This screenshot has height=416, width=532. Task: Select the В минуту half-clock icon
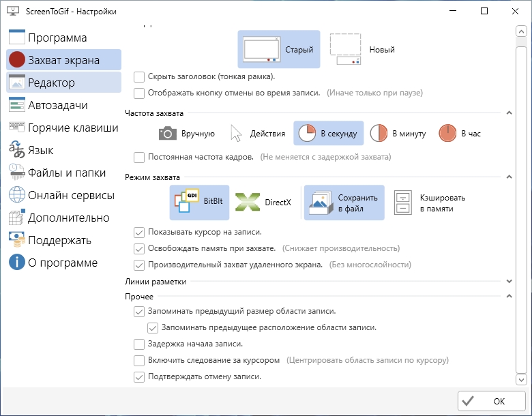(x=379, y=133)
